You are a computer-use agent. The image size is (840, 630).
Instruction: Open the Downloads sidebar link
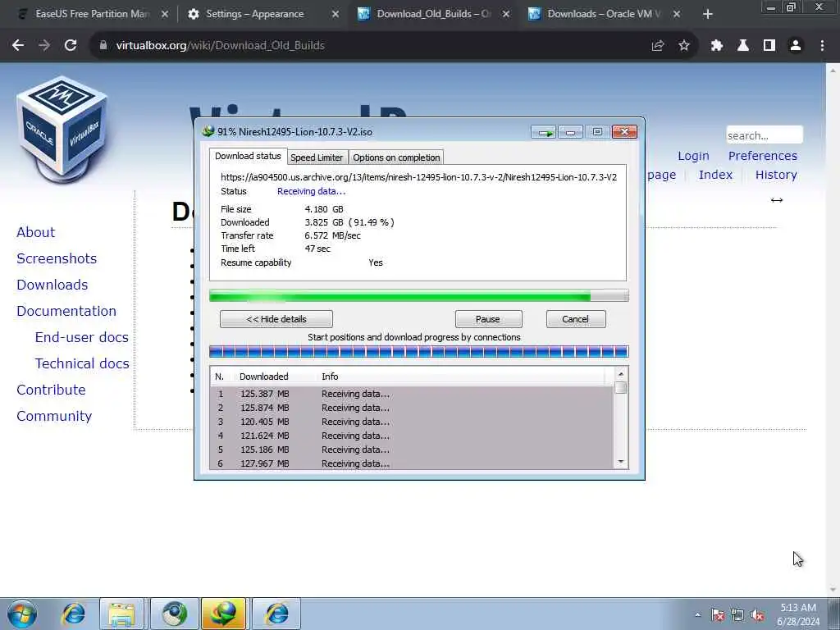tap(52, 285)
